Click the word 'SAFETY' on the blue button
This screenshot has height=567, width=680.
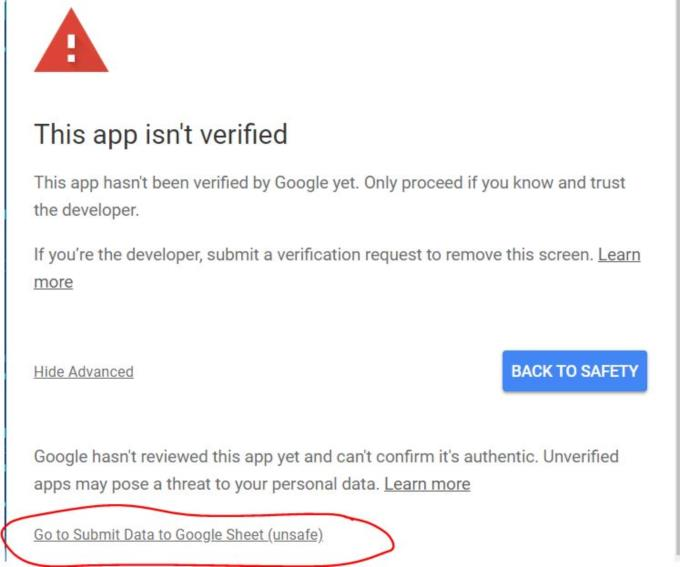click(x=609, y=371)
